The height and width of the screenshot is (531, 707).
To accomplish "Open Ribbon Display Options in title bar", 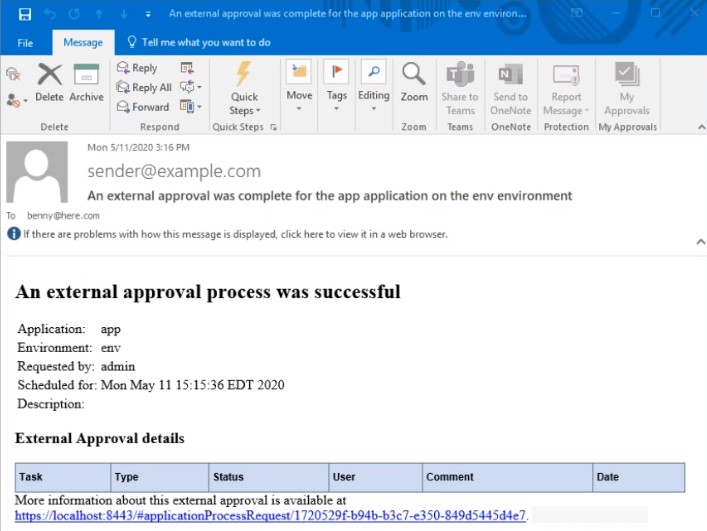I will [x=577, y=14].
